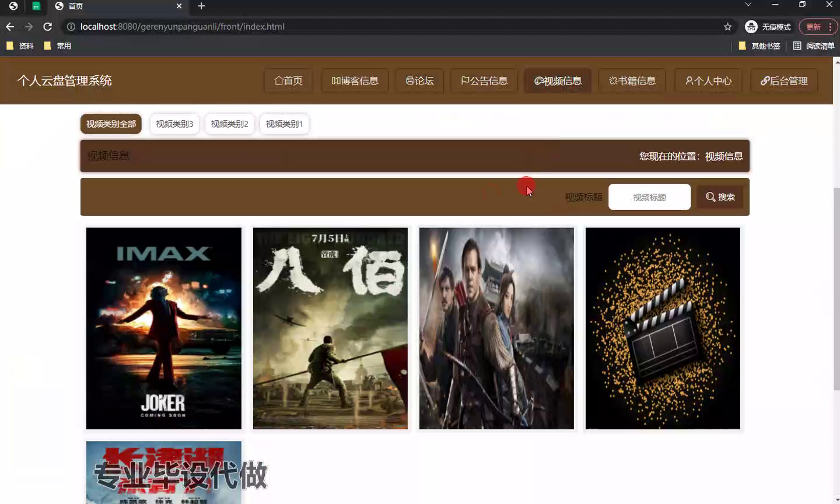Click the 搜索 search button
The image size is (840, 504).
[720, 197]
